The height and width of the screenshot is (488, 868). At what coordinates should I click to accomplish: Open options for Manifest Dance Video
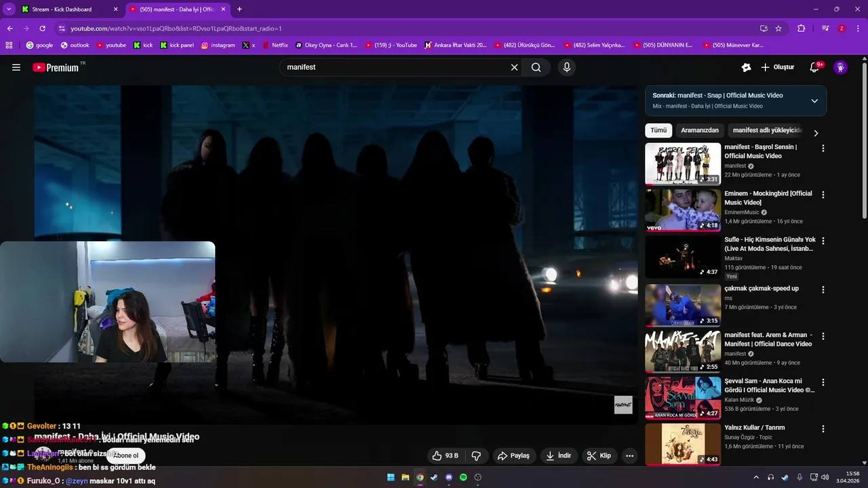[823, 335]
